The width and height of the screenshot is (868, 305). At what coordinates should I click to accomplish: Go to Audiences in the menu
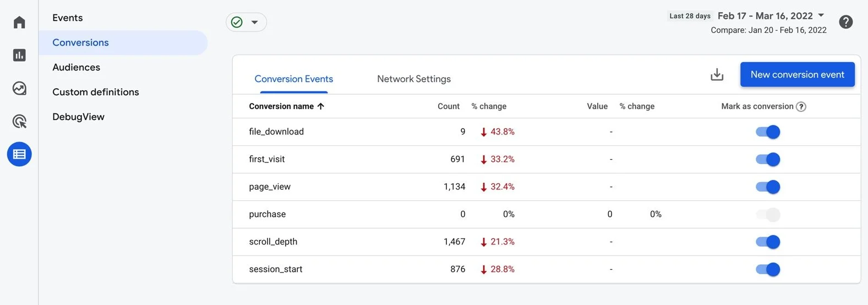point(77,67)
